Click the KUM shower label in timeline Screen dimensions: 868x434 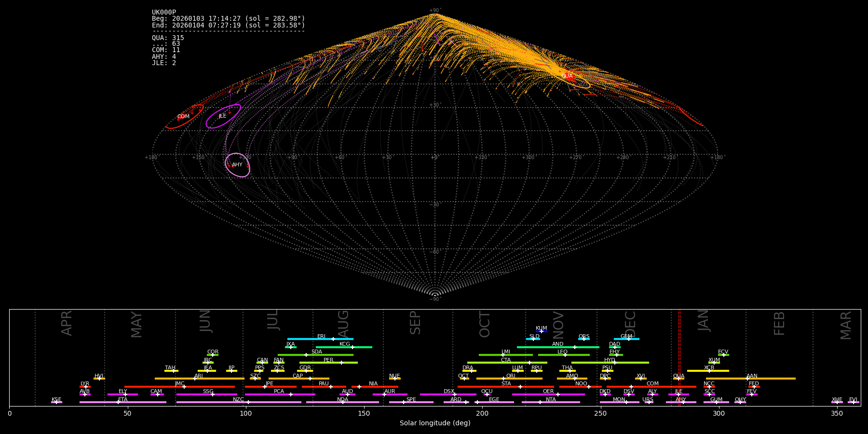[x=541, y=328]
